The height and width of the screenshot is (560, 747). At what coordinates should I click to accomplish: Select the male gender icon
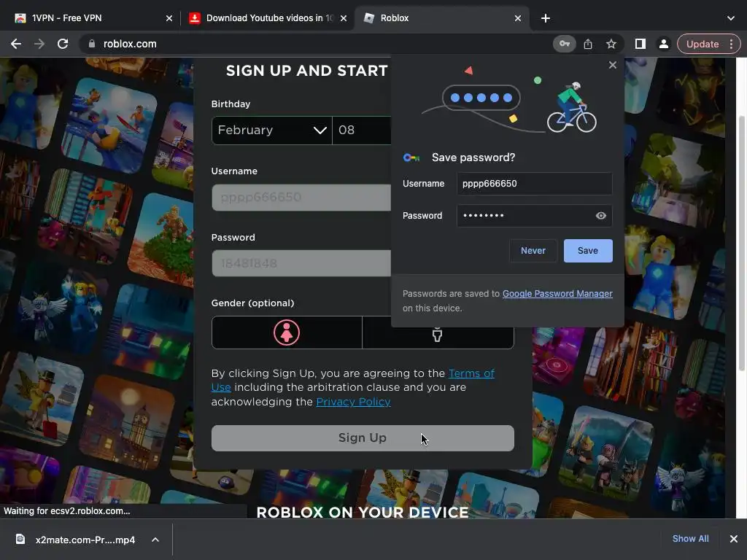click(438, 334)
